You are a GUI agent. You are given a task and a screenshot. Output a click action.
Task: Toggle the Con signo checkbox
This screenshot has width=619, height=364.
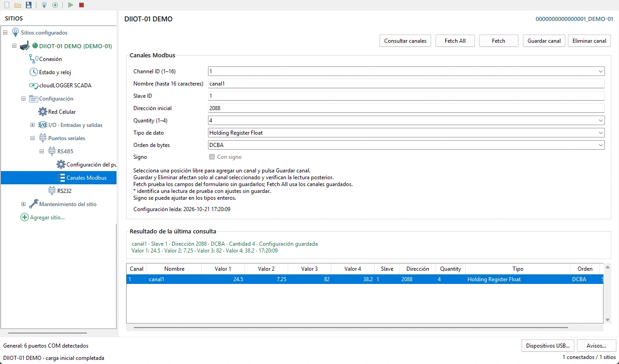point(212,157)
